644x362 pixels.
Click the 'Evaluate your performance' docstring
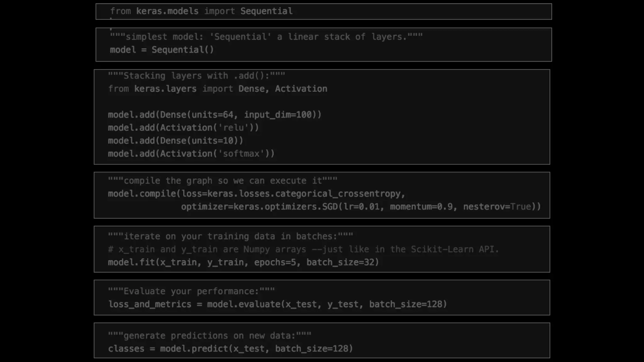pyautogui.click(x=191, y=291)
